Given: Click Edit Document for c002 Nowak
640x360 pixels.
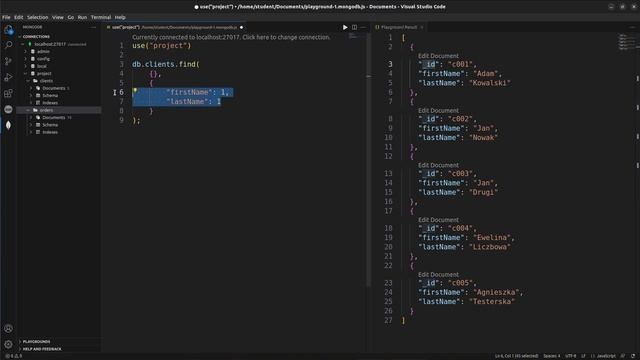Looking at the screenshot, I should (438, 111).
